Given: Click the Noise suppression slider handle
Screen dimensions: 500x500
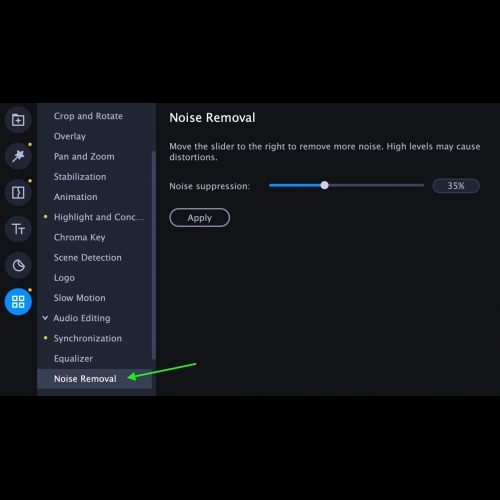Looking at the screenshot, I should click(324, 185).
